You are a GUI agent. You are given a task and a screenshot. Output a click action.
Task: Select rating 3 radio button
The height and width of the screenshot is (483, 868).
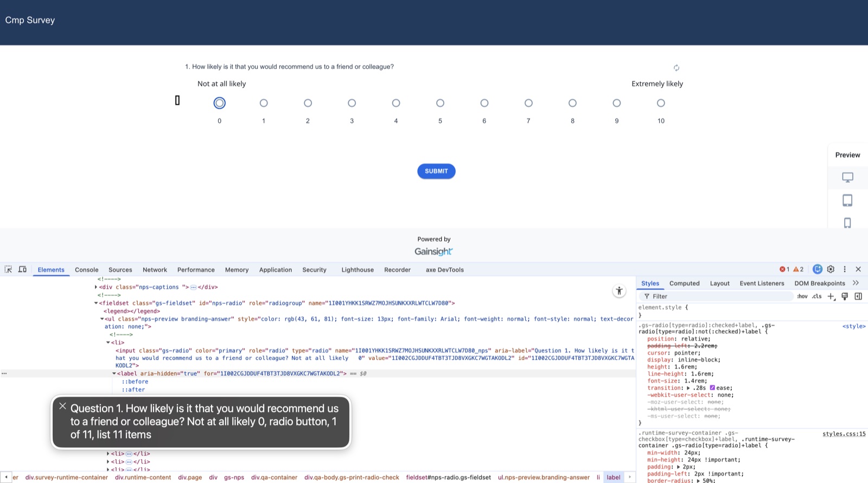(x=352, y=103)
